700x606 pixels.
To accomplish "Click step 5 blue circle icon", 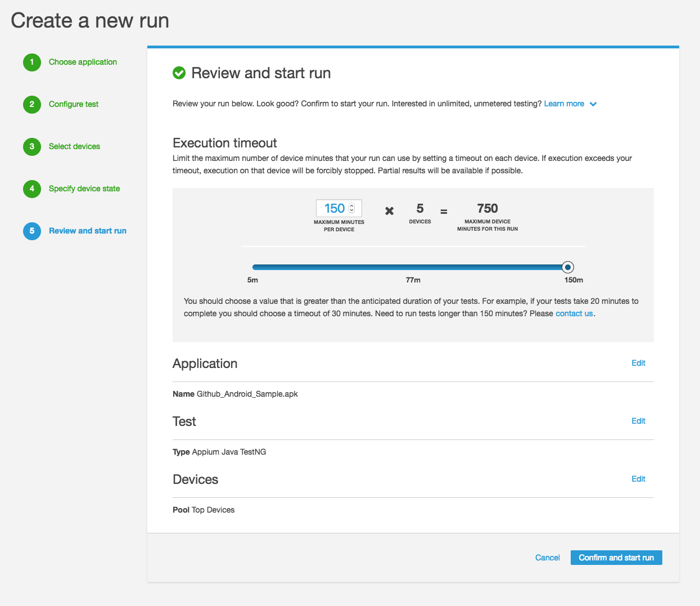I will point(32,231).
